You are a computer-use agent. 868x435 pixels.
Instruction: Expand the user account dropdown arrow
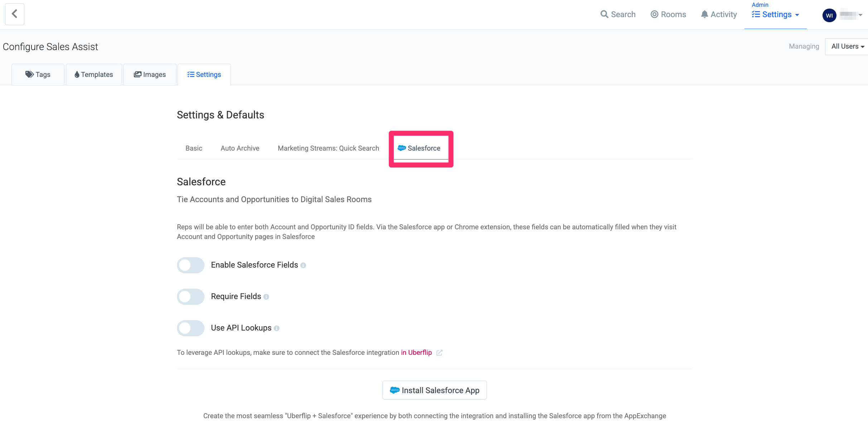(860, 15)
